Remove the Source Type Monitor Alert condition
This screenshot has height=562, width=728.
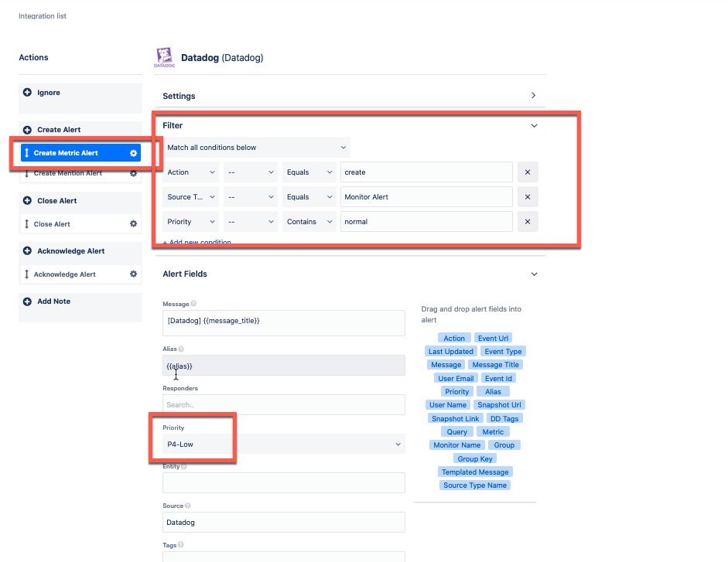coord(528,197)
